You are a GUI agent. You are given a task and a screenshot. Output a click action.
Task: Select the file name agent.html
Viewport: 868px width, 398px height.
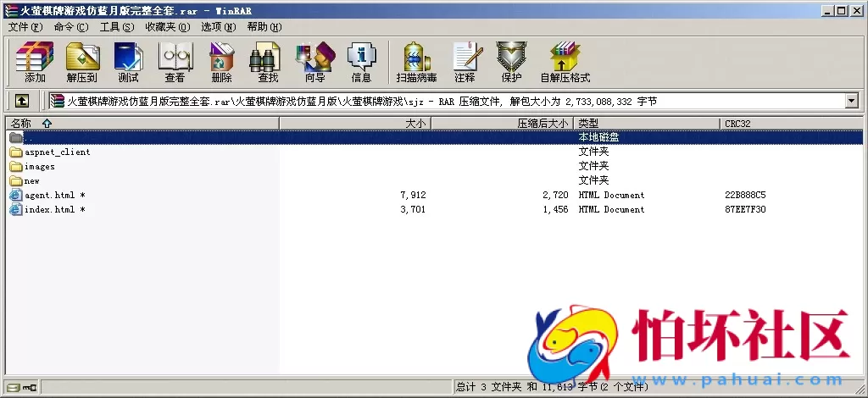click(x=55, y=195)
